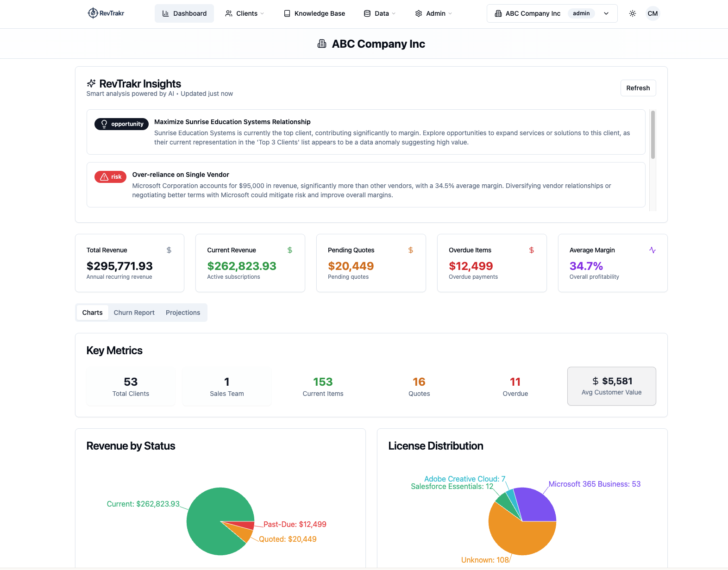Expand the Admin dropdown menu
The width and height of the screenshot is (728, 570).
point(434,13)
